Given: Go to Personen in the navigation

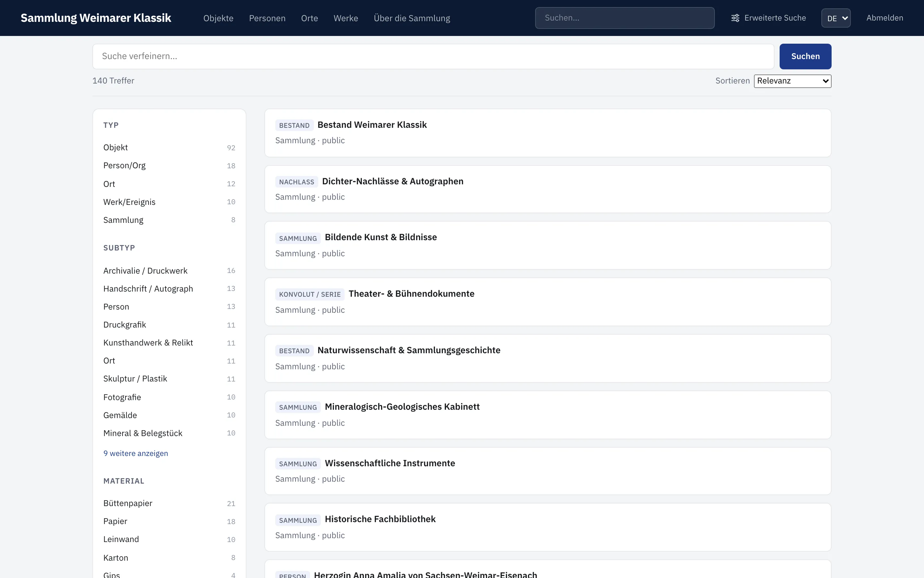Looking at the screenshot, I should tap(267, 18).
